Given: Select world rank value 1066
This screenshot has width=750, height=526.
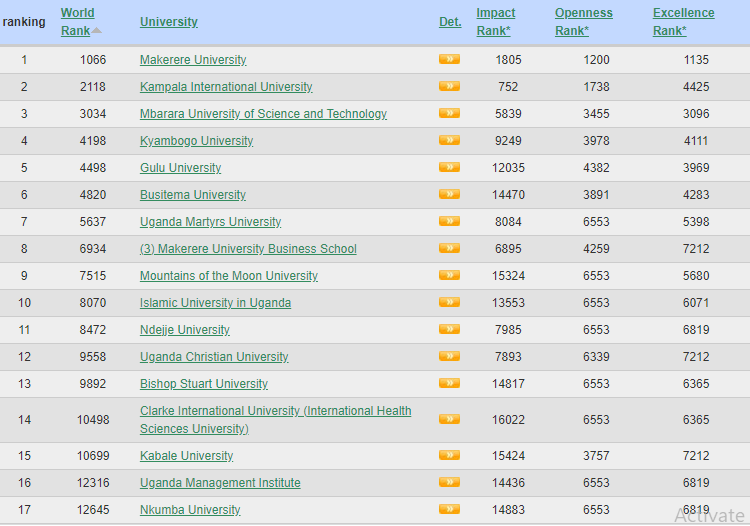Looking at the screenshot, I should pyautogui.click(x=93, y=60).
